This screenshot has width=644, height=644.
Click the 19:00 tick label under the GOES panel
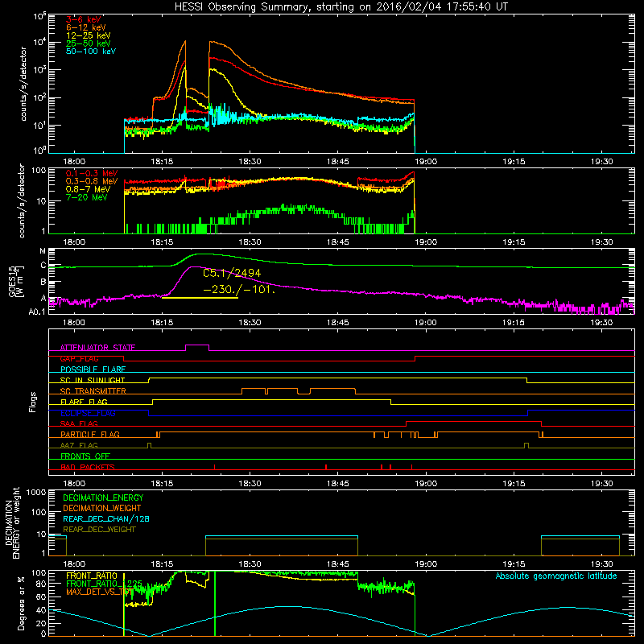(x=426, y=323)
